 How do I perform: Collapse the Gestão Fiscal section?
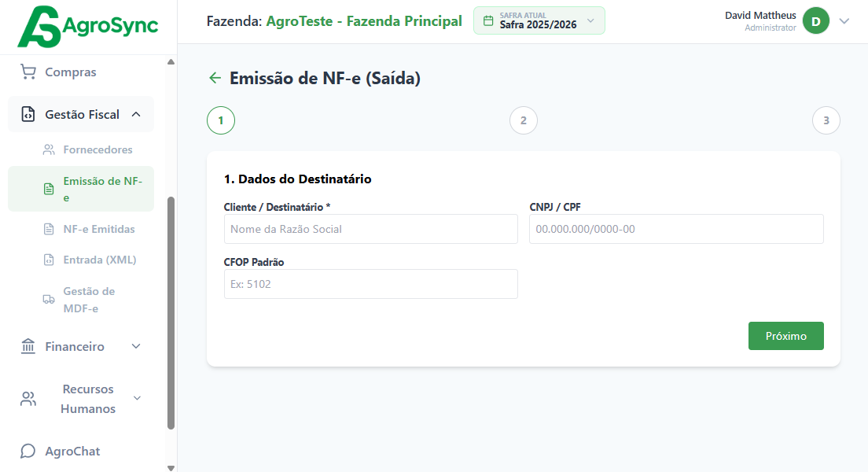[x=135, y=113]
